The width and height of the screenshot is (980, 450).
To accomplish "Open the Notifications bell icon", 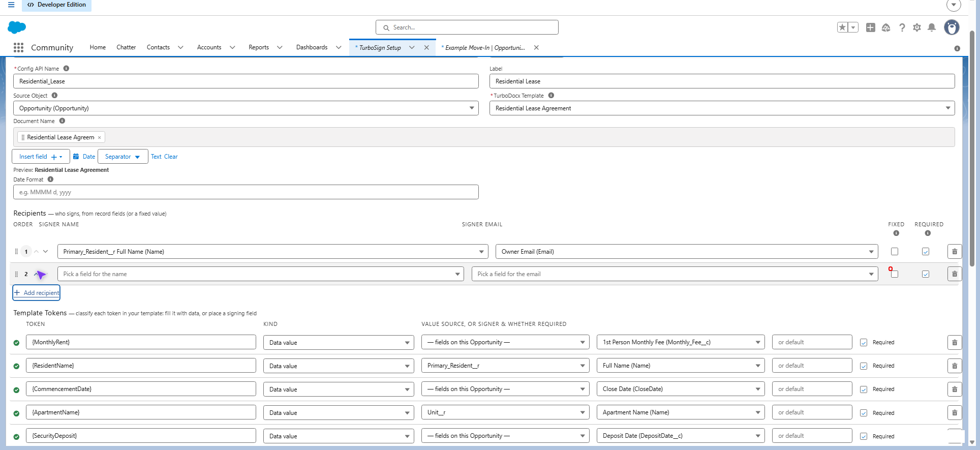I will point(932,27).
